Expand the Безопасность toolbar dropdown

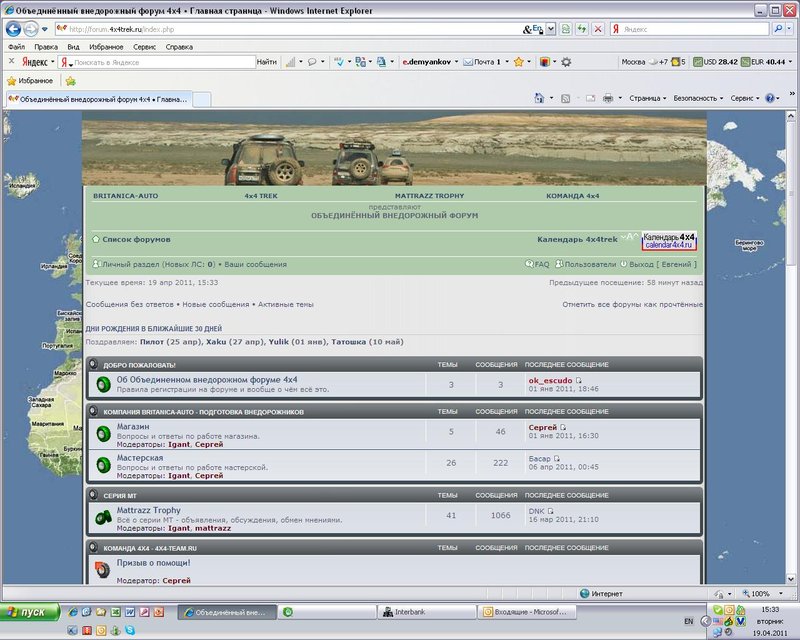[700, 98]
